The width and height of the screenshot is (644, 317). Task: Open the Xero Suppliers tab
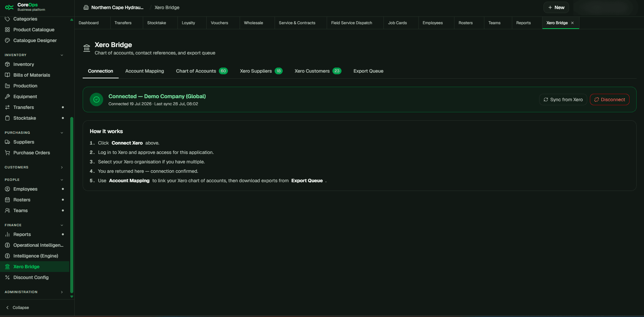pos(261,71)
